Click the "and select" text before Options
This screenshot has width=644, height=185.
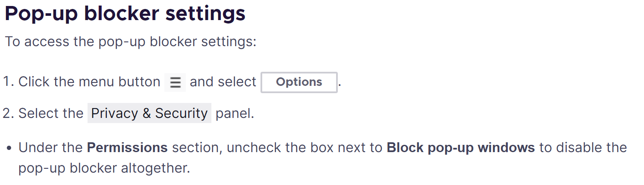pyautogui.click(x=223, y=82)
